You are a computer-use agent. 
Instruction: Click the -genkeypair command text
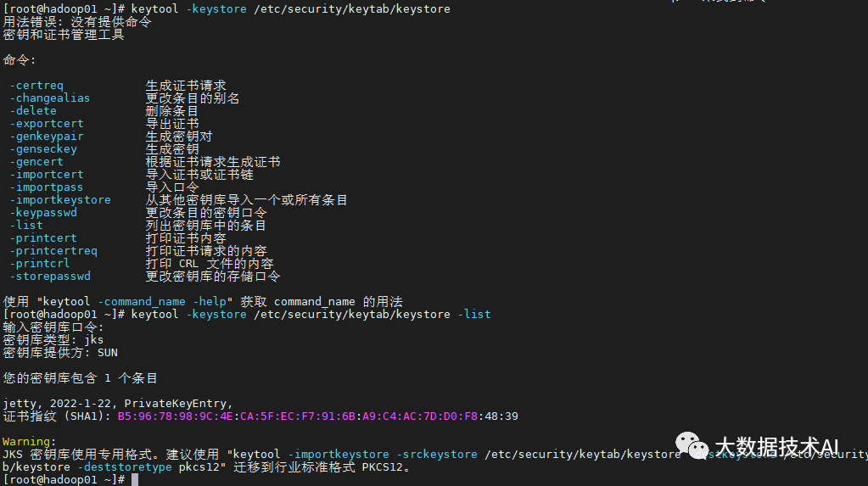[47, 137]
